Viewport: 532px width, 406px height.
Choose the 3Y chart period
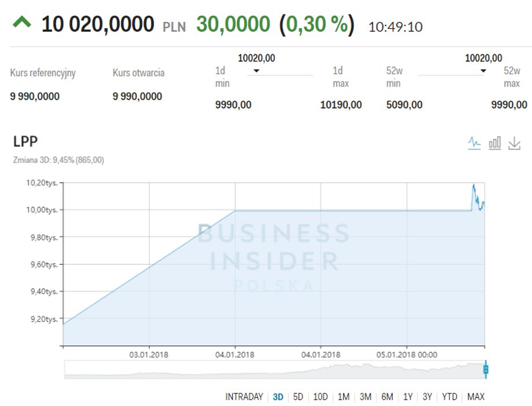click(x=427, y=397)
